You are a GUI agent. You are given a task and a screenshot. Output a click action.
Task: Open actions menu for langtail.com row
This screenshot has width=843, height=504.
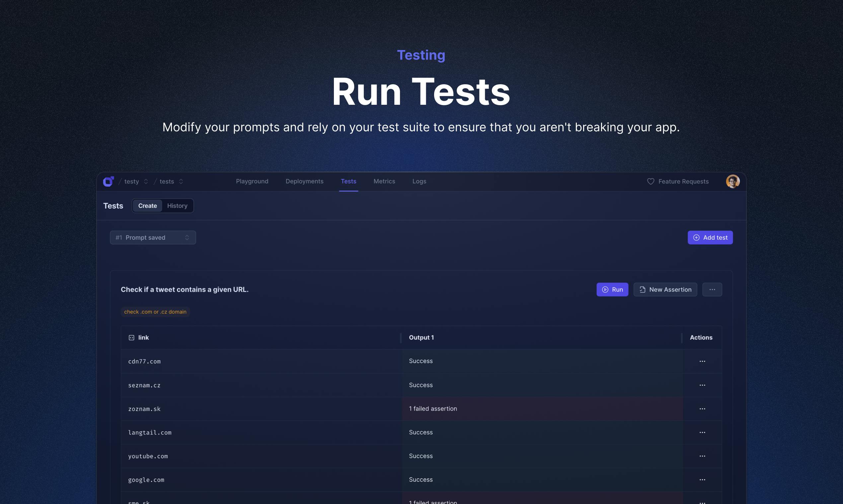pos(702,432)
